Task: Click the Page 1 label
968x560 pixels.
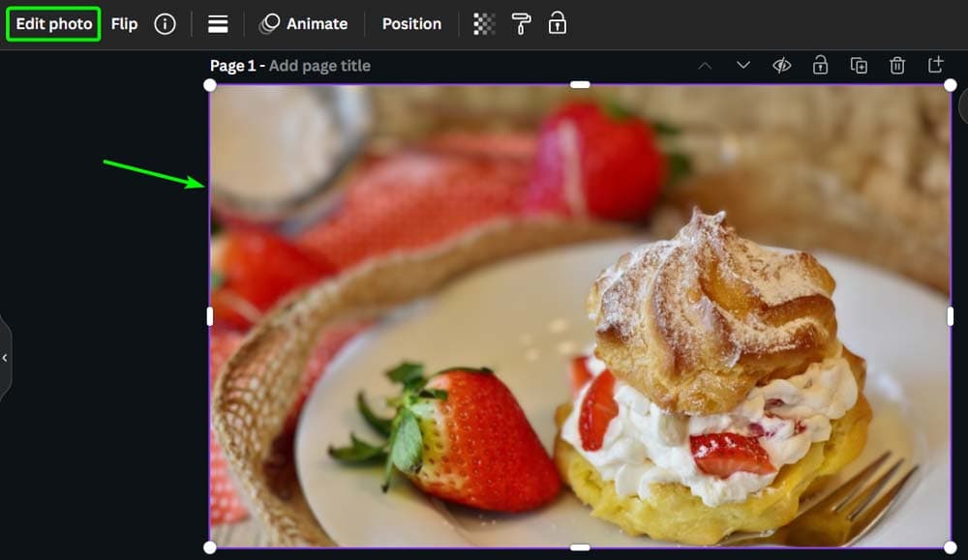Action: pos(232,66)
